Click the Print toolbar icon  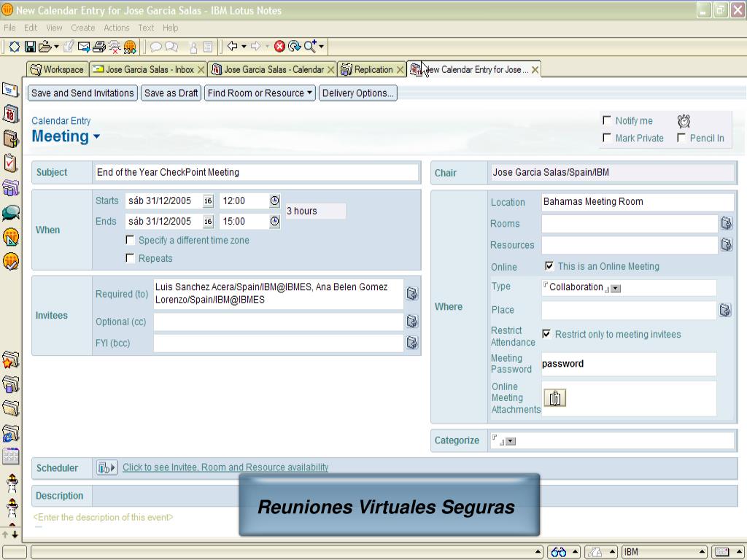click(x=99, y=46)
